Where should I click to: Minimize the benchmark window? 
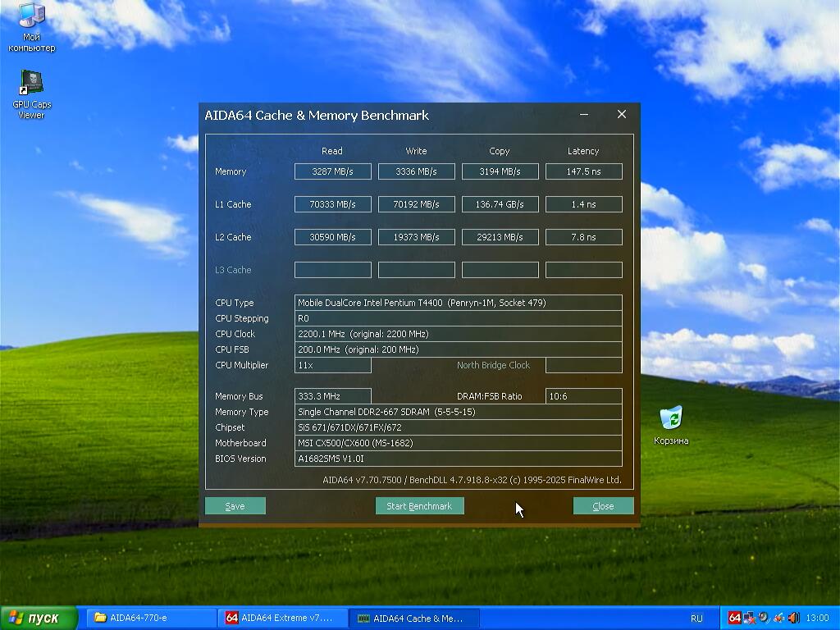coord(584,115)
